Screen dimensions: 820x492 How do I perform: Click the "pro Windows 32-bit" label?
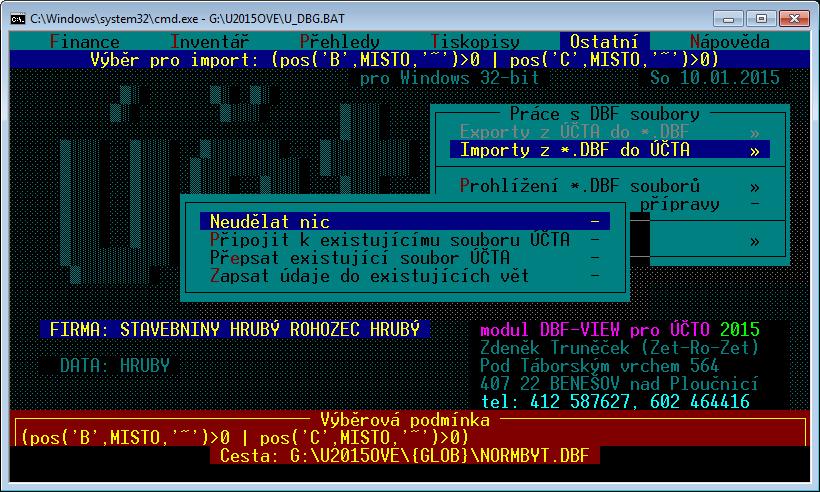coord(449,78)
